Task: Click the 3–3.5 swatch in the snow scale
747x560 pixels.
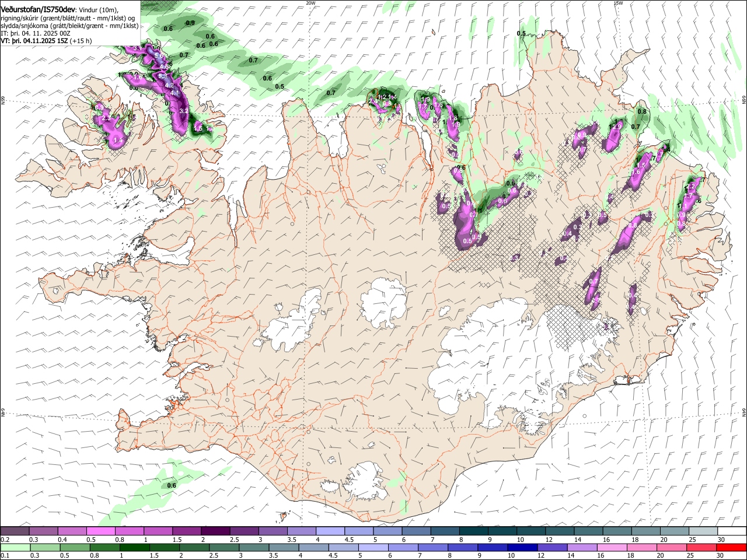Action: pos(273,531)
